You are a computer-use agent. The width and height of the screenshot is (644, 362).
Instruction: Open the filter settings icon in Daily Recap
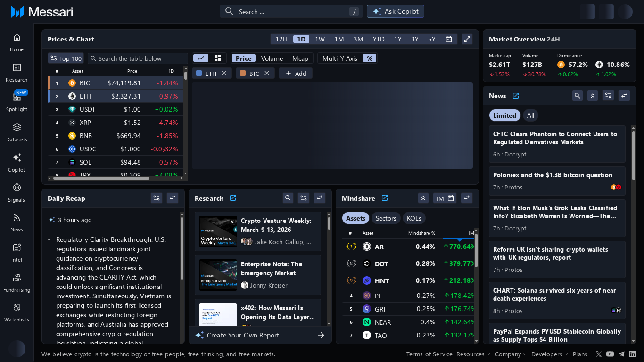tap(157, 198)
